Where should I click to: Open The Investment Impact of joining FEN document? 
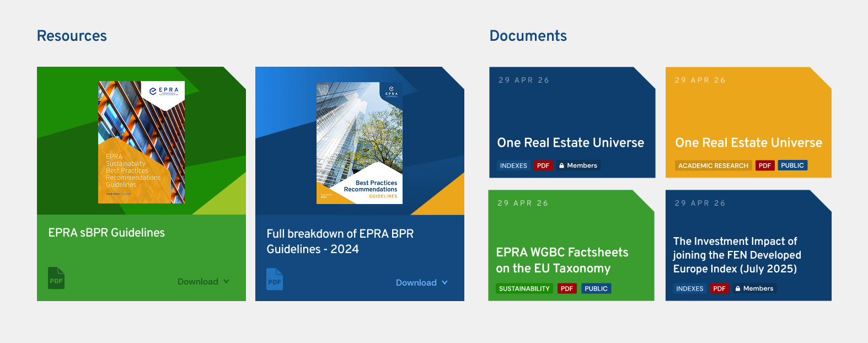tap(737, 255)
